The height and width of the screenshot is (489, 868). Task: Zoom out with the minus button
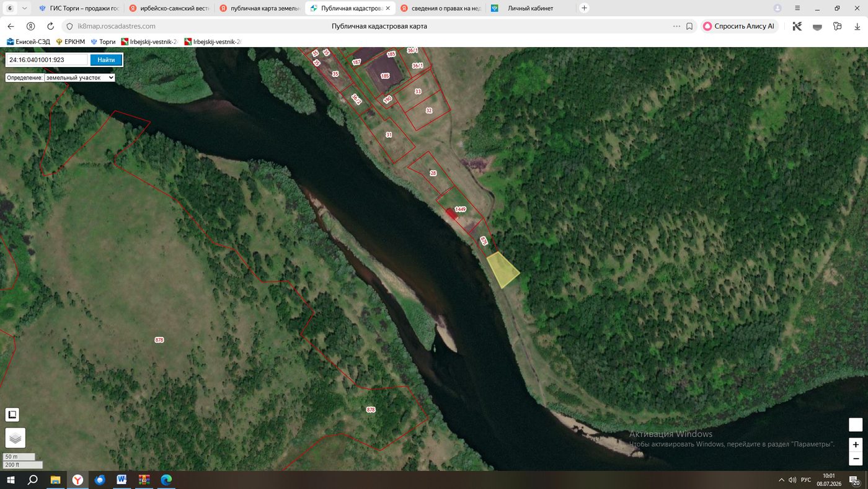pyautogui.click(x=856, y=459)
